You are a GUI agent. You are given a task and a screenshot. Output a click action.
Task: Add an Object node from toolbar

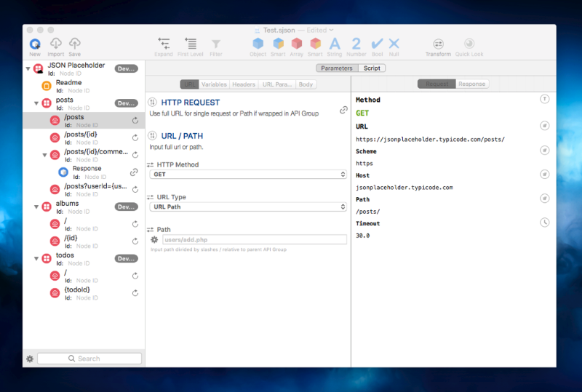pos(258,44)
